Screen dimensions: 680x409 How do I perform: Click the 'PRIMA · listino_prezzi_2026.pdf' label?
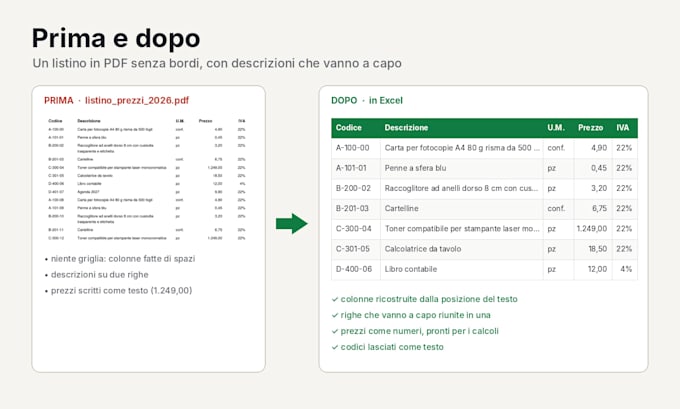pos(116,100)
